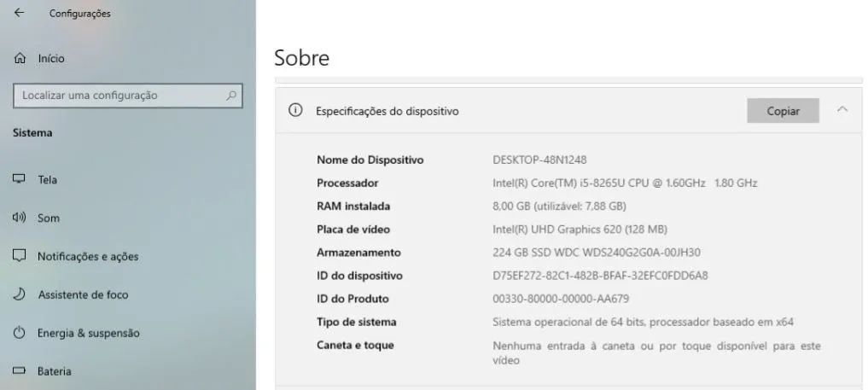Click the Bateria battery icon
The image size is (868, 390).
[x=20, y=370]
